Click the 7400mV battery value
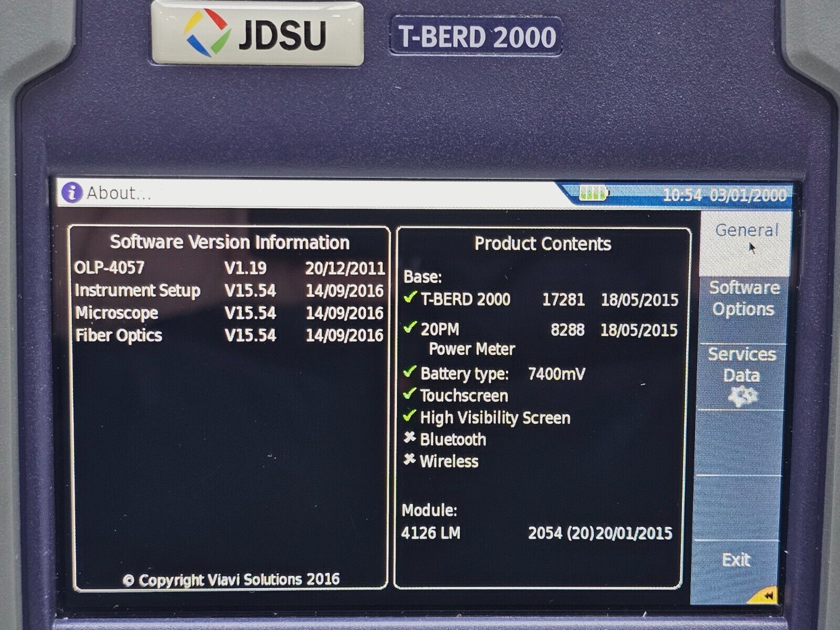 pos(556,374)
